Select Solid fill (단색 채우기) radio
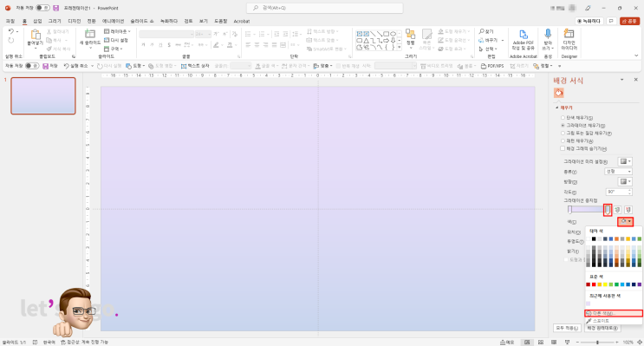Viewport: 644px width, 346px height. click(563, 118)
